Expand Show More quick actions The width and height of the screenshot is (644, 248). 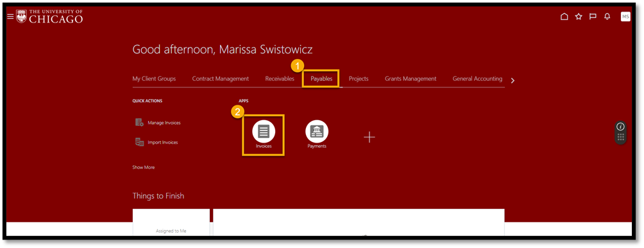143,168
